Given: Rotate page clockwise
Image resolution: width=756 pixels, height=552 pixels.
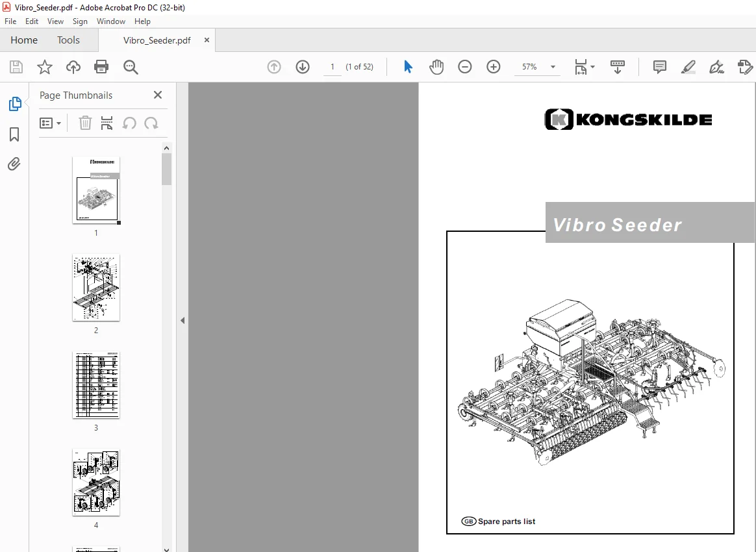Looking at the screenshot, I should [x=151, y=123].
